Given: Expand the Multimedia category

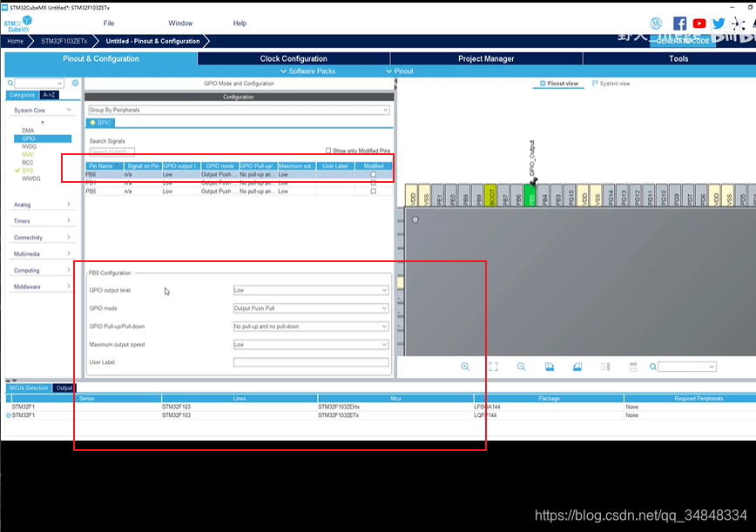Looking at the screenshot, I should click(x=43, y=254).
